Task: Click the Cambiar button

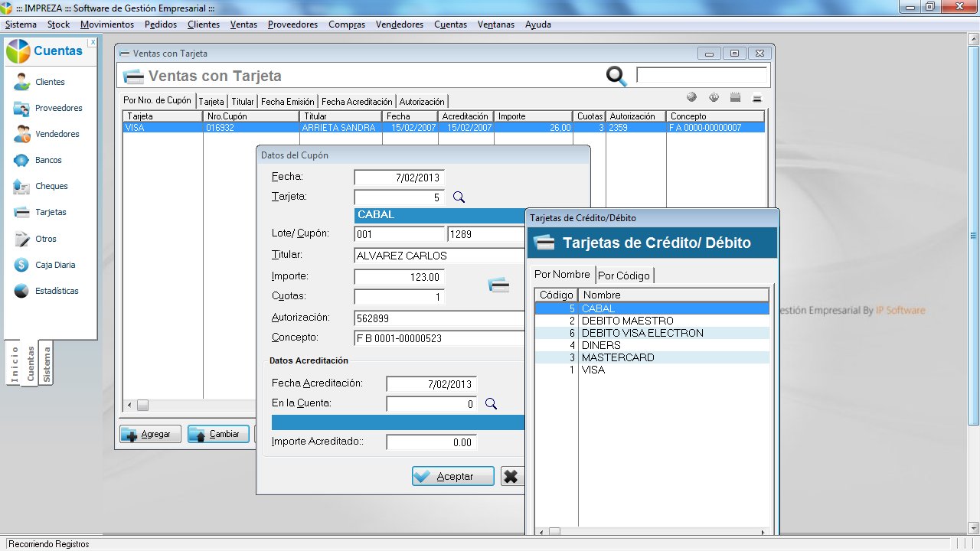Action: (218, 434)
